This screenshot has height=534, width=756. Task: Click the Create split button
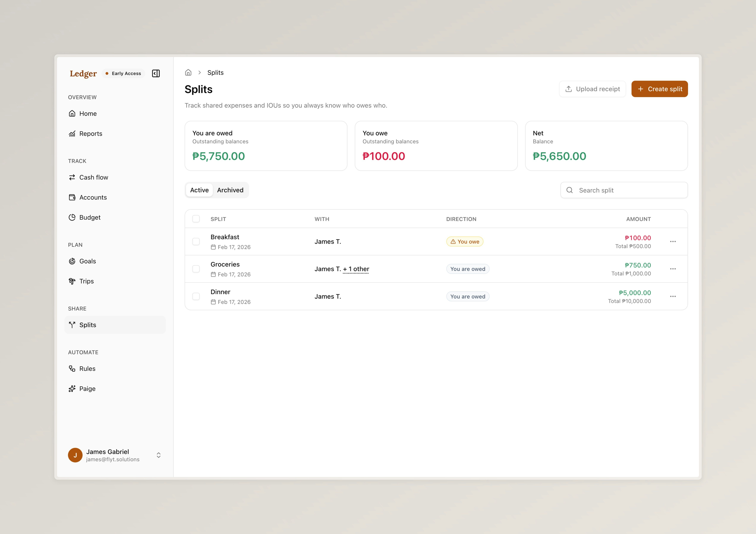point(660,89)
